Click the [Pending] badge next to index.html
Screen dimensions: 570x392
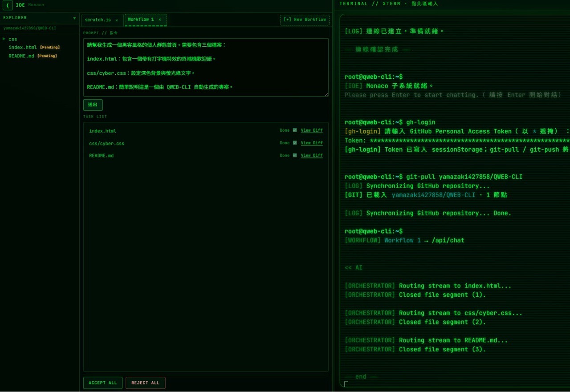(50, 47)
